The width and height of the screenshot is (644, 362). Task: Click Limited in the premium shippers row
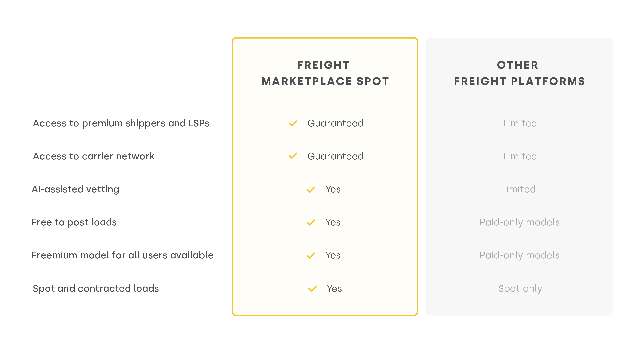point(520,123)
